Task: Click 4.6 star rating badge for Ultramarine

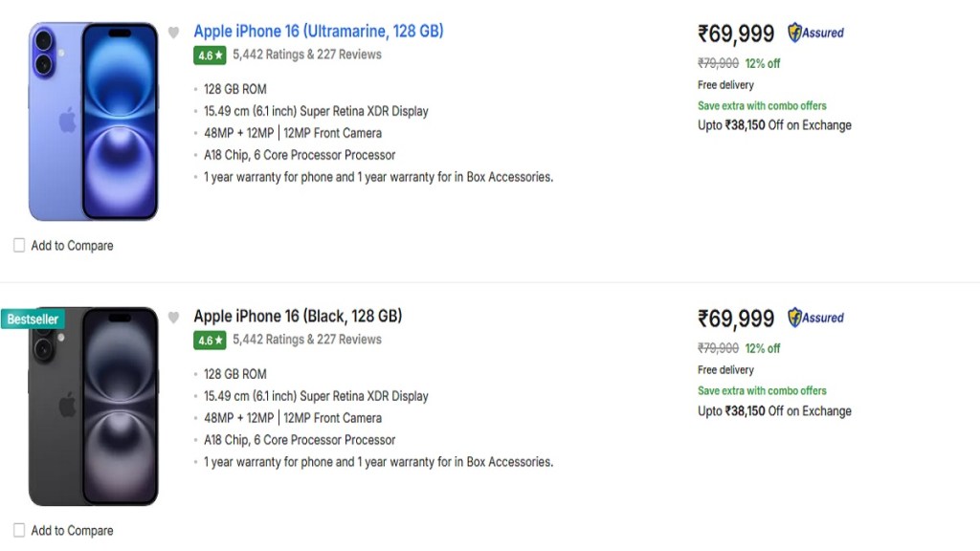Action: (210, 55)
